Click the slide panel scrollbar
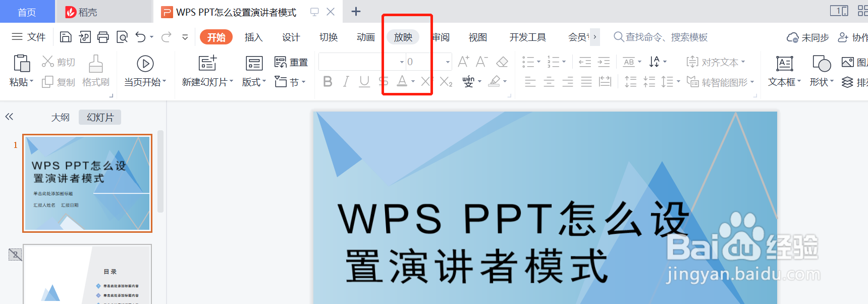Viewport: 868px width, 304px height. 160,172
